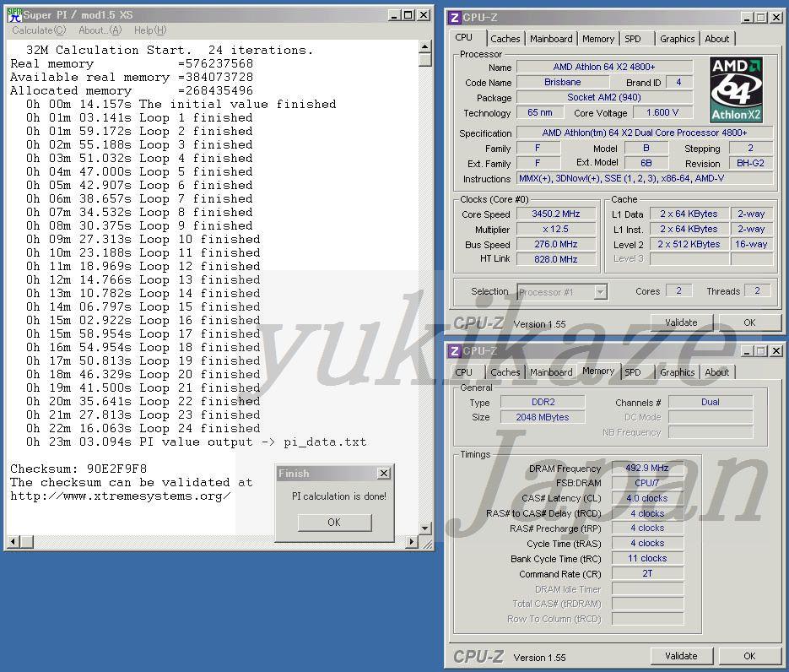The image size is (789, 672).
Task: Click the DRAM Frequency value 492.9 MHz
Action: (x=647, y=469)
